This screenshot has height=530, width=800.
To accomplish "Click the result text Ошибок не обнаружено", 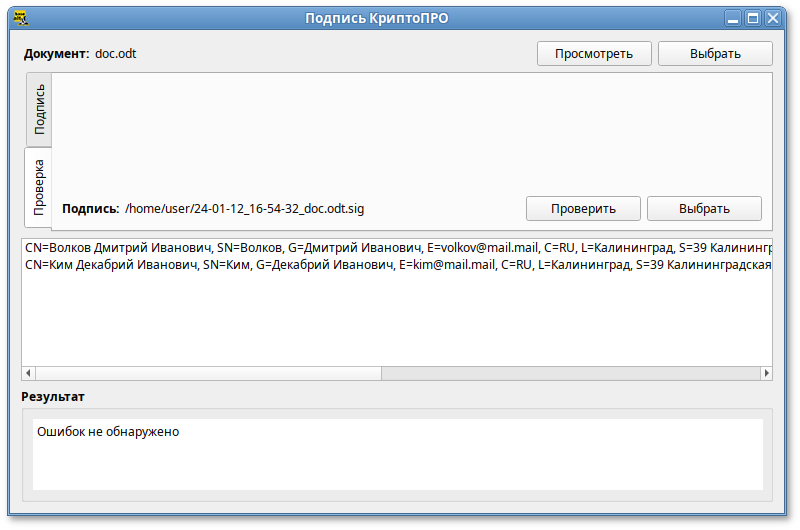I will pos(108,432).
